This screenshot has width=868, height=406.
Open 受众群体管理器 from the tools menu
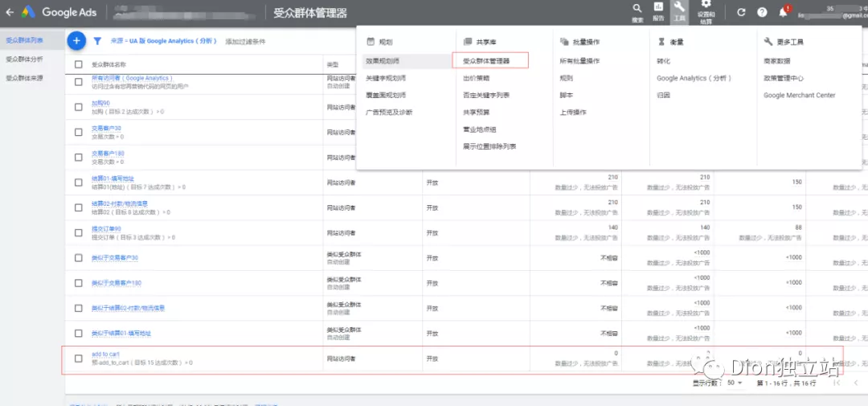click(486, 61)
